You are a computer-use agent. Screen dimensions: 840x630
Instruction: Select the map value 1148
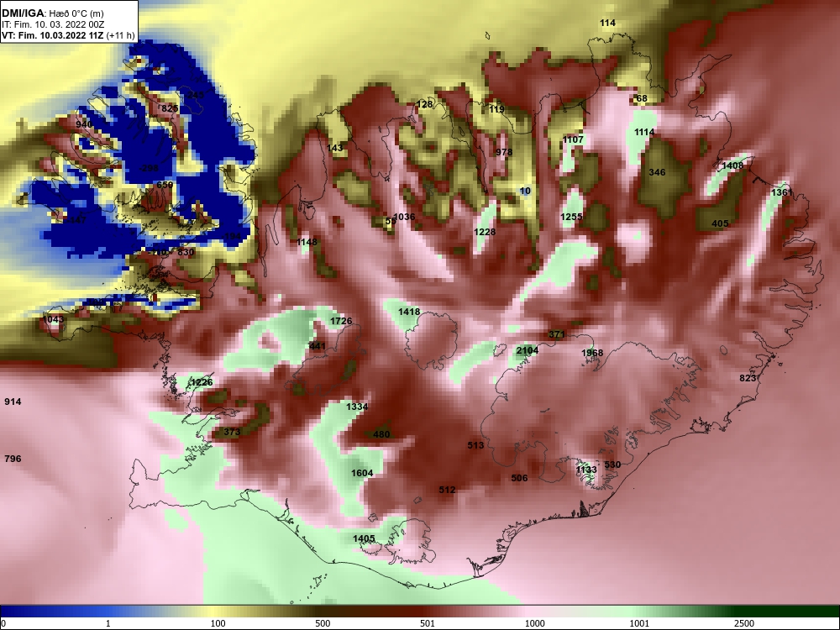point(307,242)
